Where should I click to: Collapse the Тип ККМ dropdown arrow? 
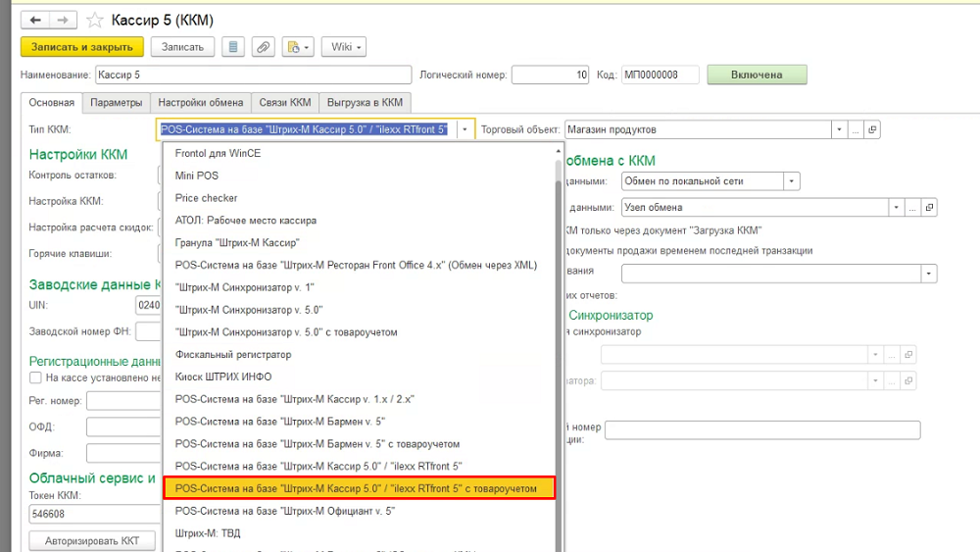(464, 129)
